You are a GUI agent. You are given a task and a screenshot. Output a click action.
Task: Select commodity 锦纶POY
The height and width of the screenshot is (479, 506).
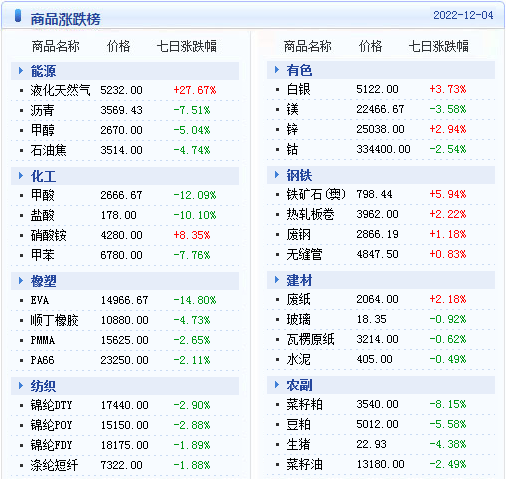[51, 425]
